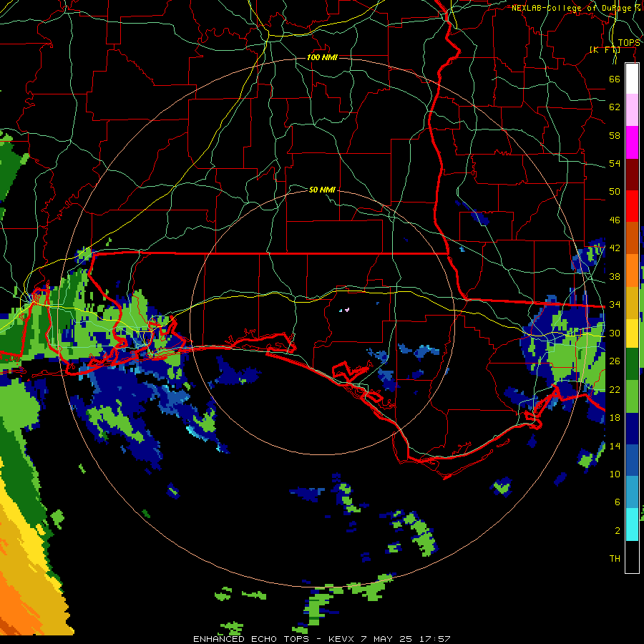Image resolution: width=644 pixels, height=644 pixels.
Task: Click the K FT units label
Action: click(x=605, y=49)
